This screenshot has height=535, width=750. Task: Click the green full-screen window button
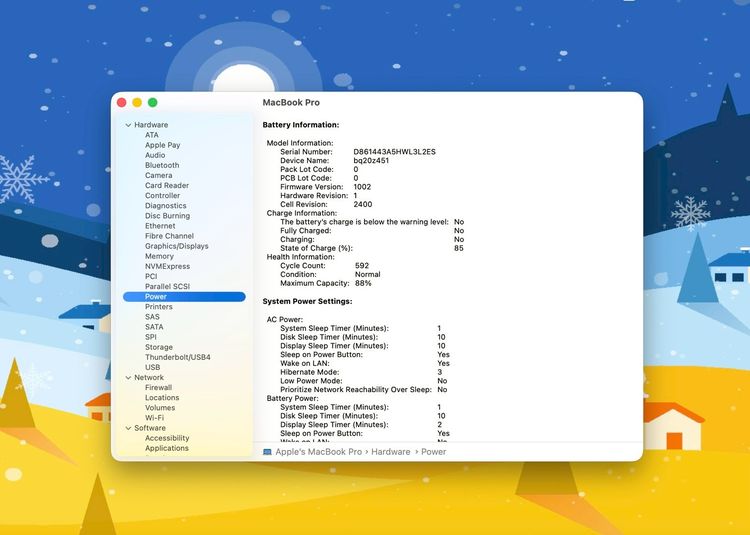[x=153, y=102]
